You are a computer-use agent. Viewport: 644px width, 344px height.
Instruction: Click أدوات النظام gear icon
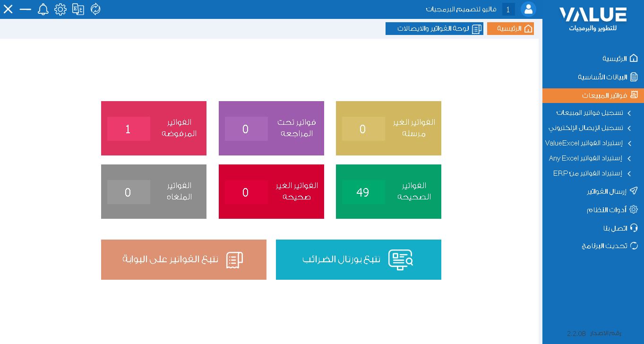[634, 209]
